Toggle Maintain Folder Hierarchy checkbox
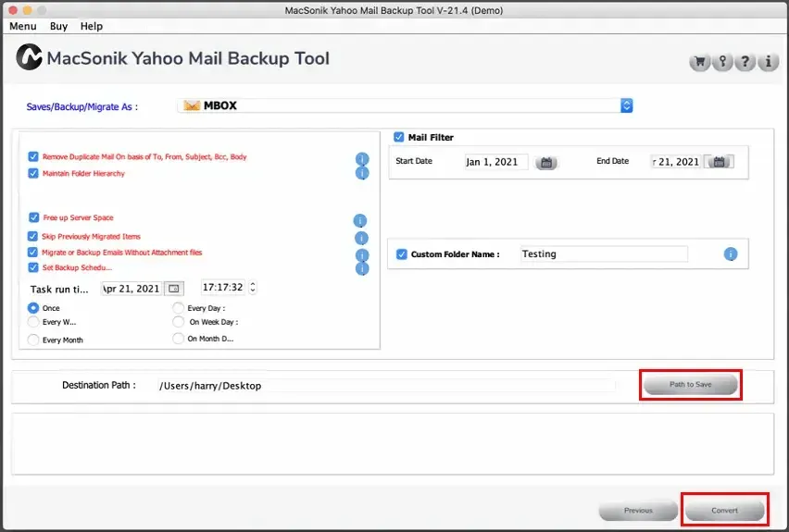The height and width of the screenshot is (532, 789). (33, 173)
